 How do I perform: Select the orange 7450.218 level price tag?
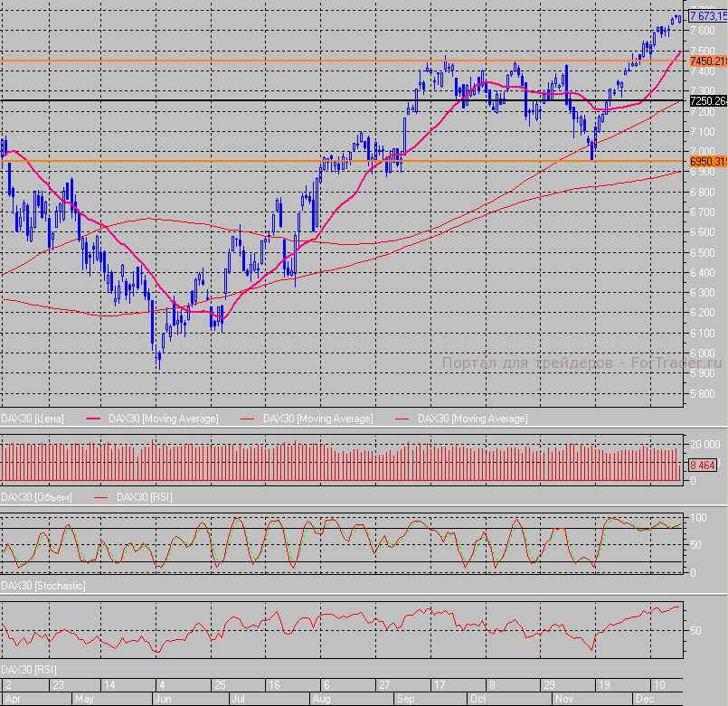[708, 61]
